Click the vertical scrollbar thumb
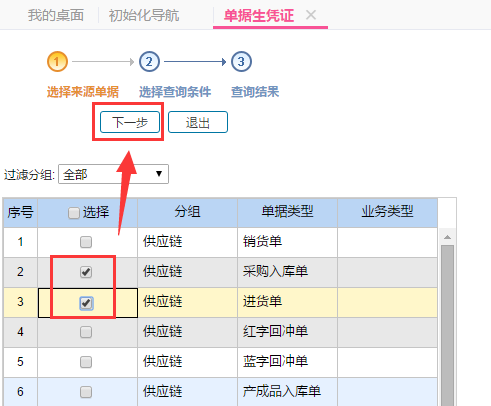 [x=447, y=325]
